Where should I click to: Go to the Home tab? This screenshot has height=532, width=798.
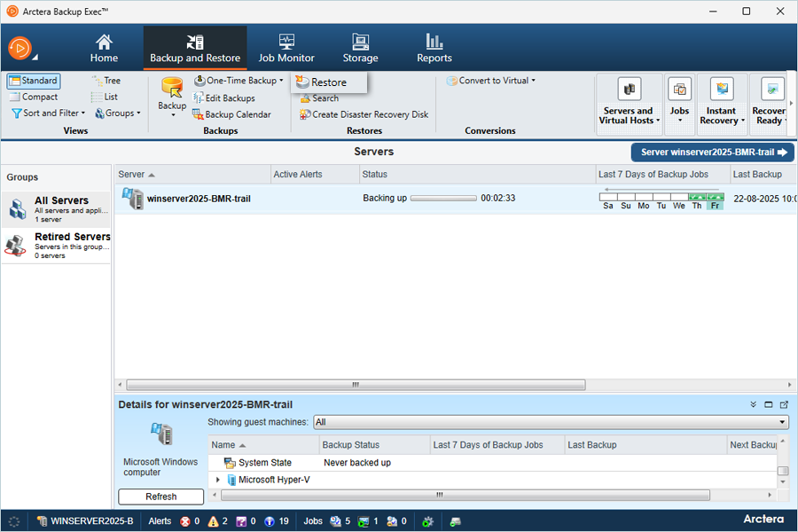pyautogui.click(x=104, y=49)
